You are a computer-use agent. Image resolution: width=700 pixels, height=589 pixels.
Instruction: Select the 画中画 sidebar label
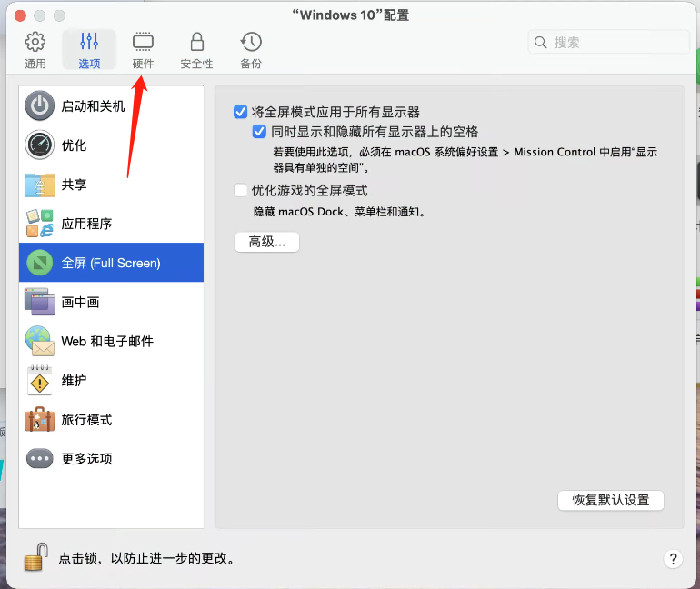(80, 302)
